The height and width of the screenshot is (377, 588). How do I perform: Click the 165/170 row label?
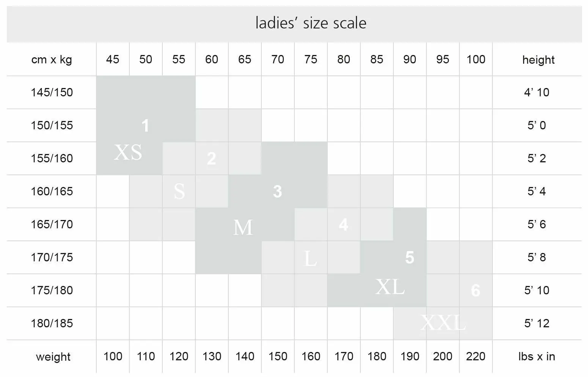(52, 224)
